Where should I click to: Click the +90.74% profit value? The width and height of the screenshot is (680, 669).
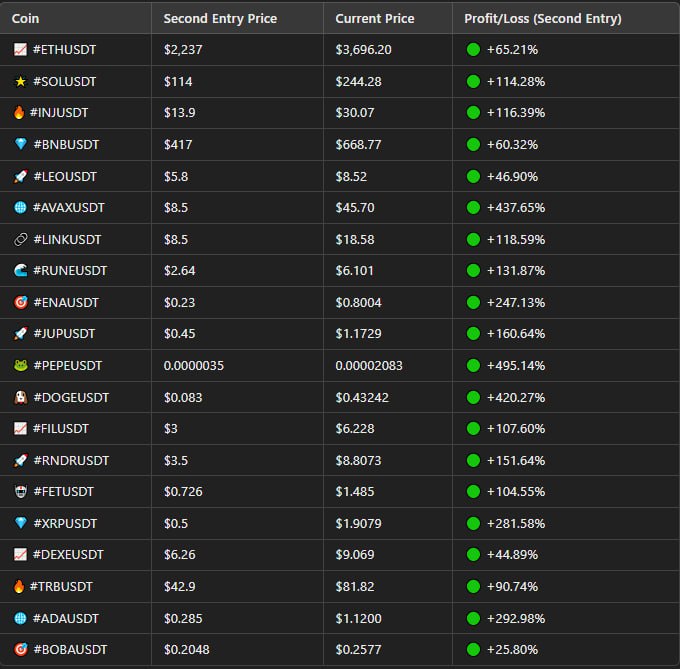click(x=512, y=586)
